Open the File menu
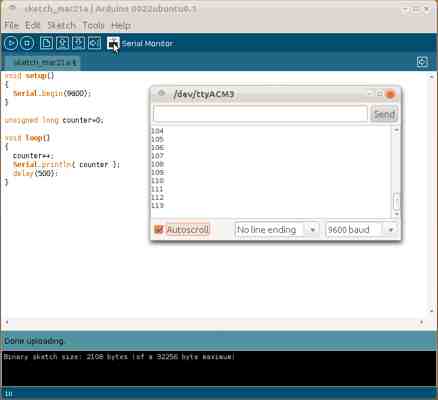The image size is (438, 400). [11, 25]
